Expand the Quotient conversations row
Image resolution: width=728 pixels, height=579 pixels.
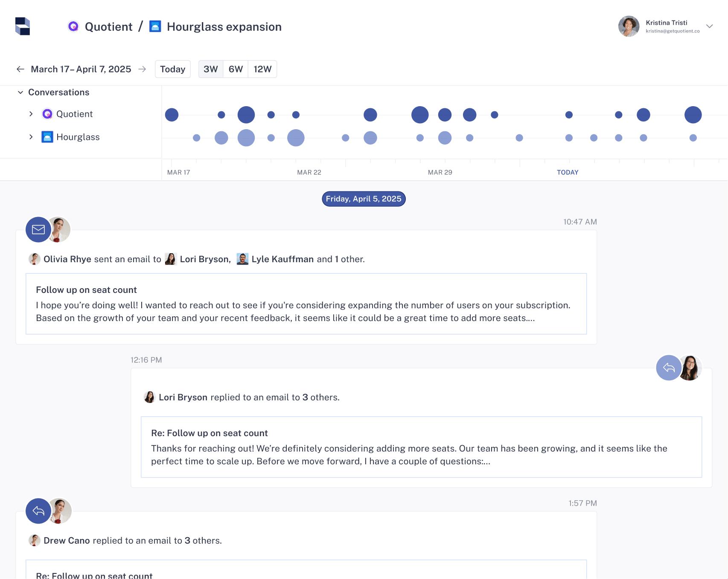[31, 114]
